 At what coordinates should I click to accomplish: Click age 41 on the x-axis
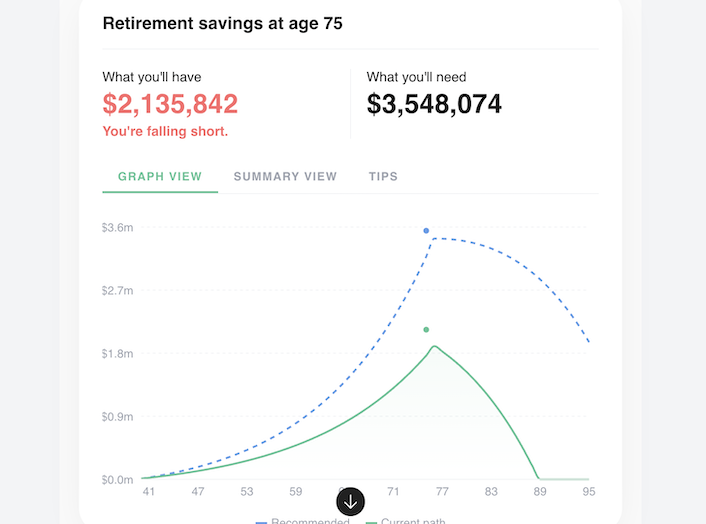click(149, 492)
